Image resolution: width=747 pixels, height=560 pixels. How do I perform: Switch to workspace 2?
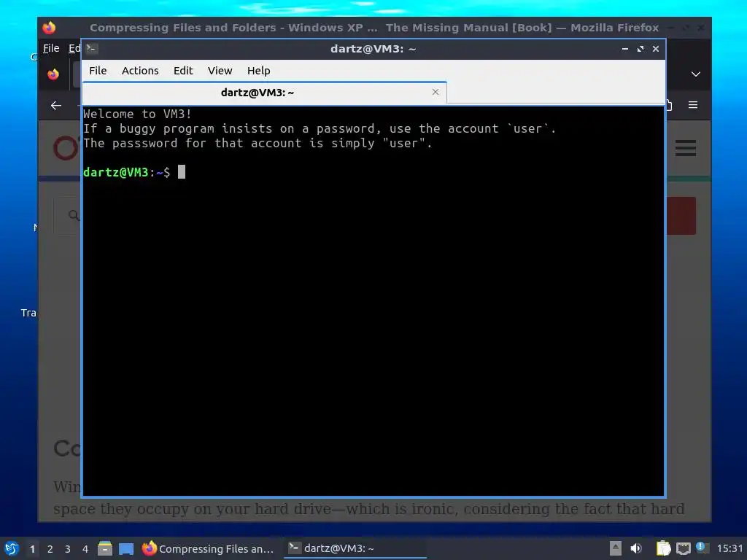coord(50,549)
